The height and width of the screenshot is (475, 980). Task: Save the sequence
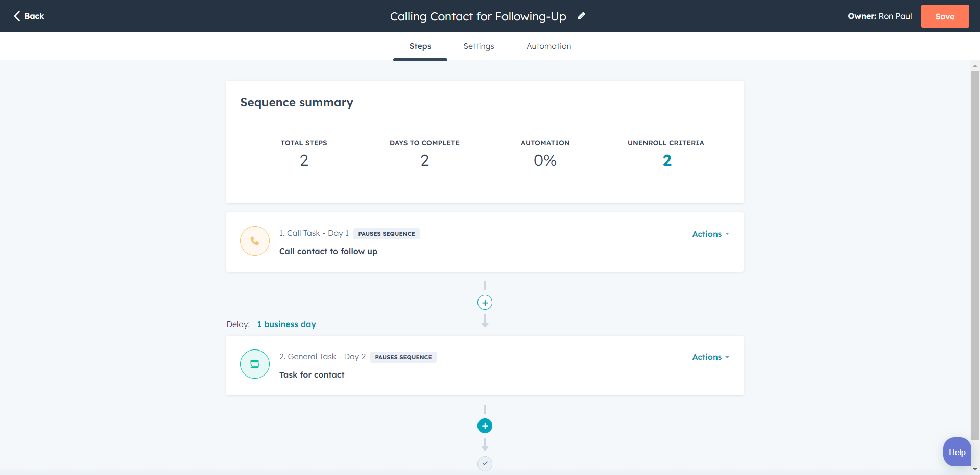pyautogui.click(x=944, y=16)
